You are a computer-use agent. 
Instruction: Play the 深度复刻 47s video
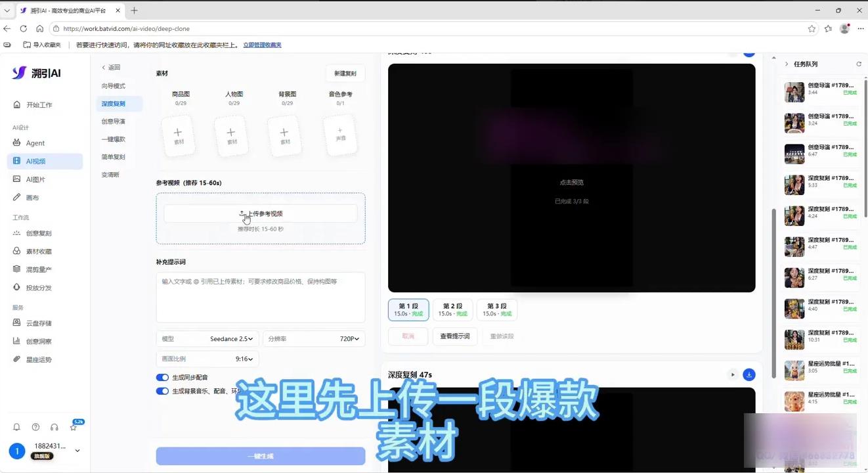pos(733,374)
